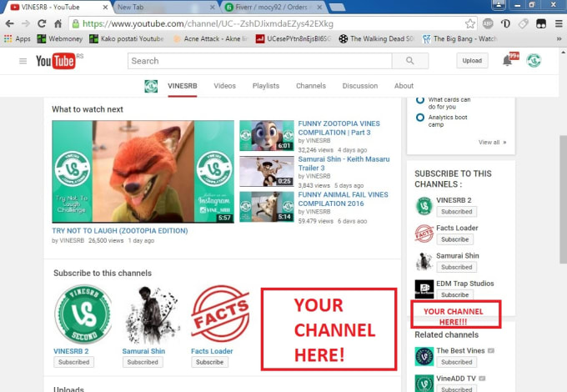Open the EDM Trap Studios sidebar avatar
The image size is (567, 392).
(x=424, y=289)
